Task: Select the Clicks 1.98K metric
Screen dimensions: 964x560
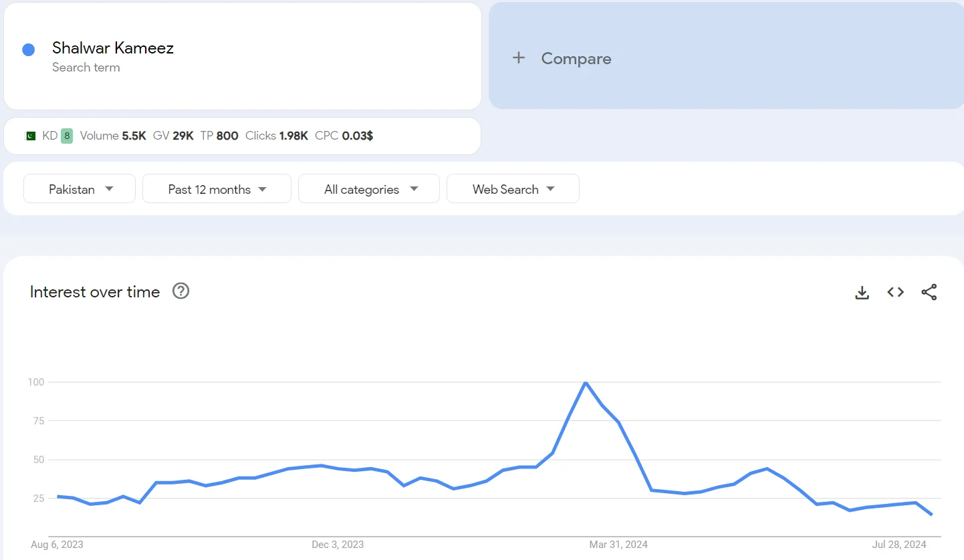Action: tap(276, 135)
